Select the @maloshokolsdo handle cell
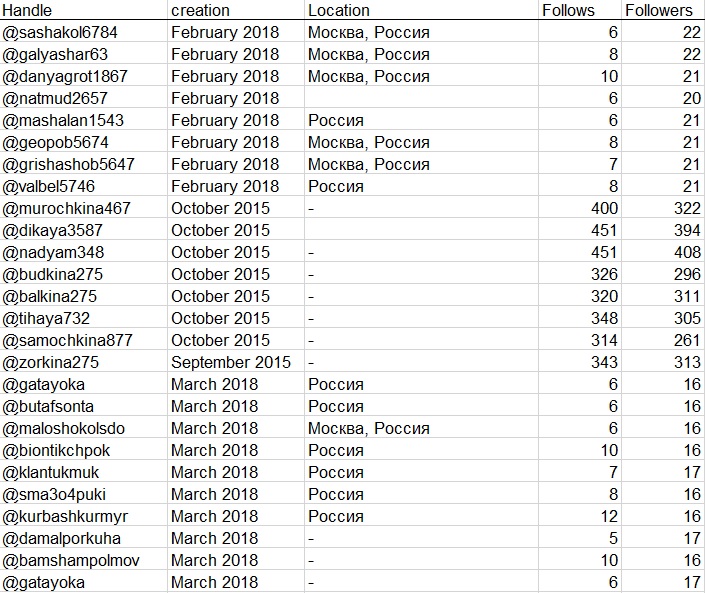This screenshot has width=705, height=593. click(x=65, y=428)
